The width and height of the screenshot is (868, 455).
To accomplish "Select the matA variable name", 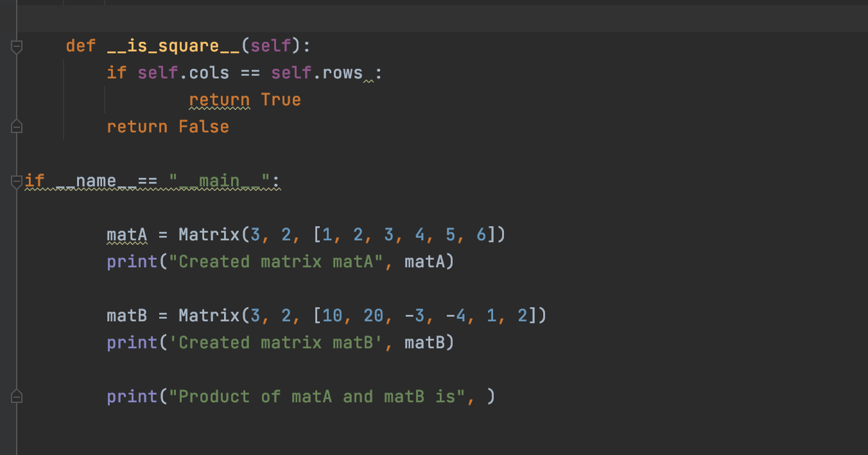I will coord(126,234).
